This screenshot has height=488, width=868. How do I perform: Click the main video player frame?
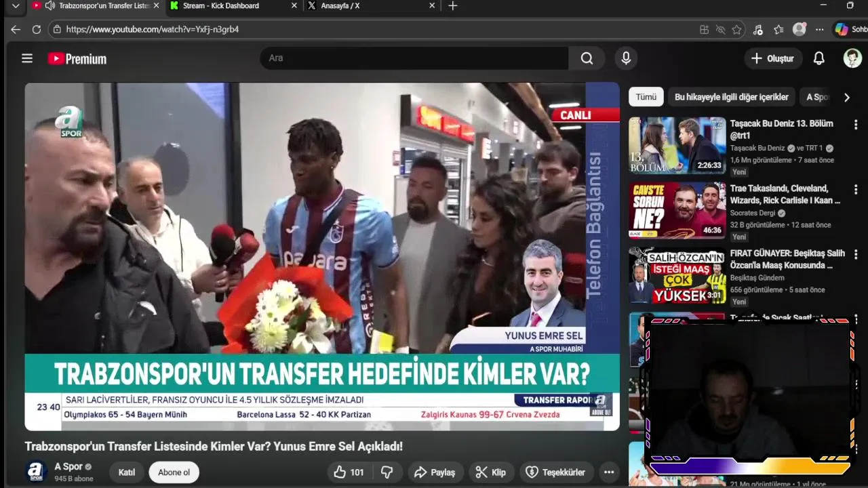[x=322, y=256]
